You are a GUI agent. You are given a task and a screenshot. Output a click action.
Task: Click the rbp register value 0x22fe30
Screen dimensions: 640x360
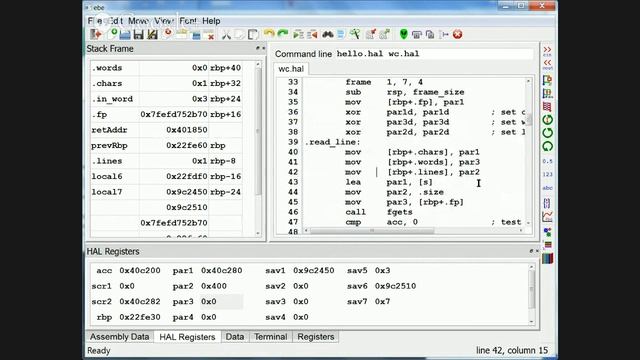pyautogui.click(x=140, y=317)
